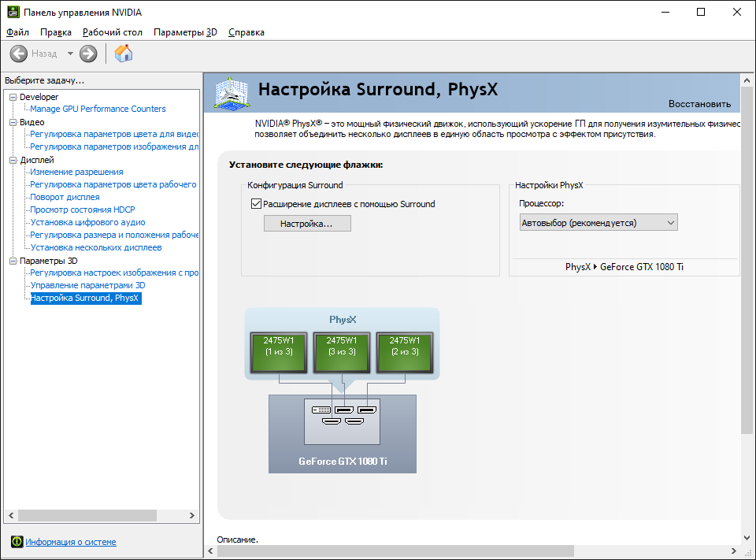
Task: Collapse the Видео tree node
Action: coord(13,123)
